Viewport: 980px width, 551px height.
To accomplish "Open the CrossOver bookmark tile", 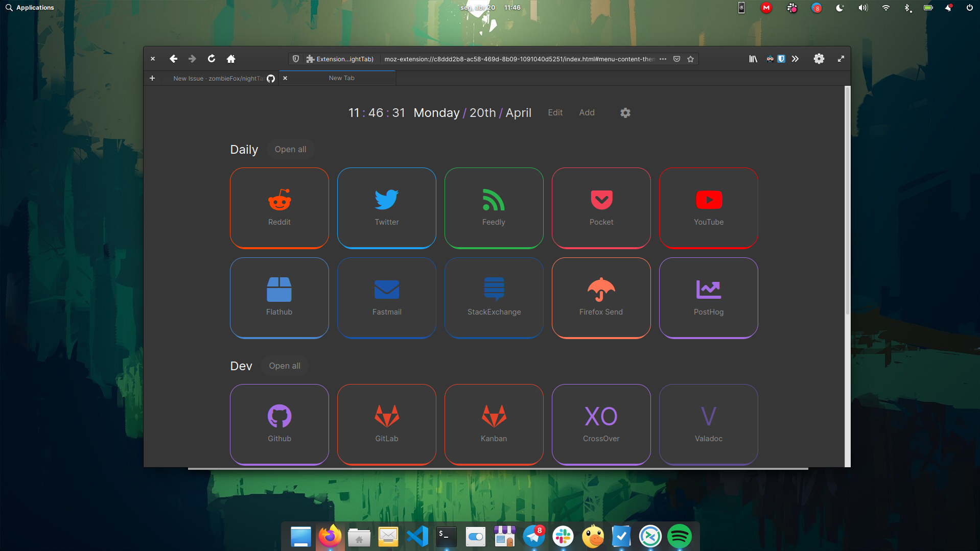I will [601, 424].
